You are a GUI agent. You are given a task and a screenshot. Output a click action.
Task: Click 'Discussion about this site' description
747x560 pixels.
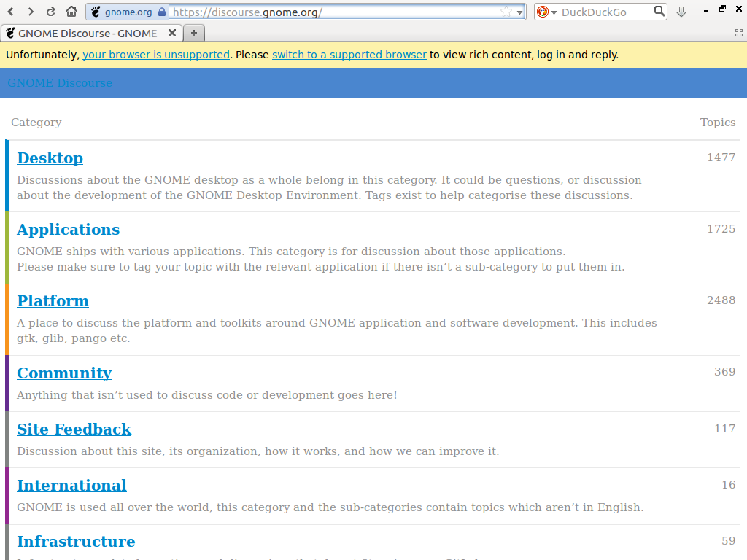click(x=258, y=451)
